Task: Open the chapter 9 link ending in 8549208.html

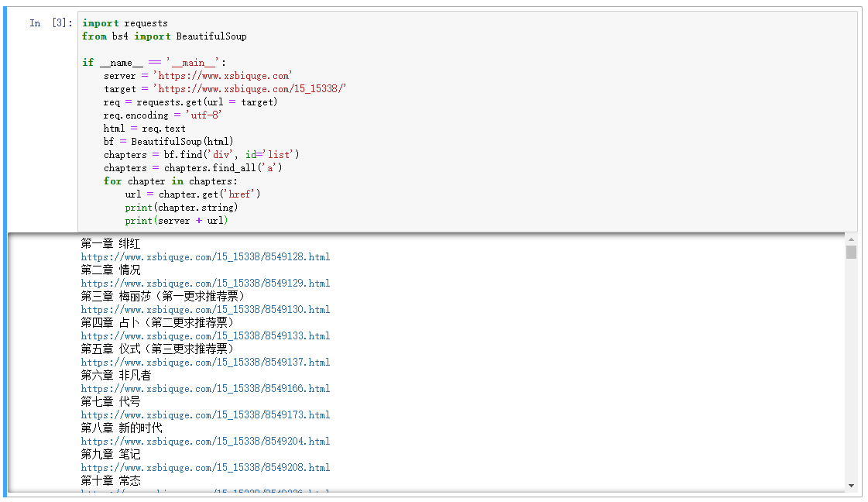Action: (x=205, y=467)
